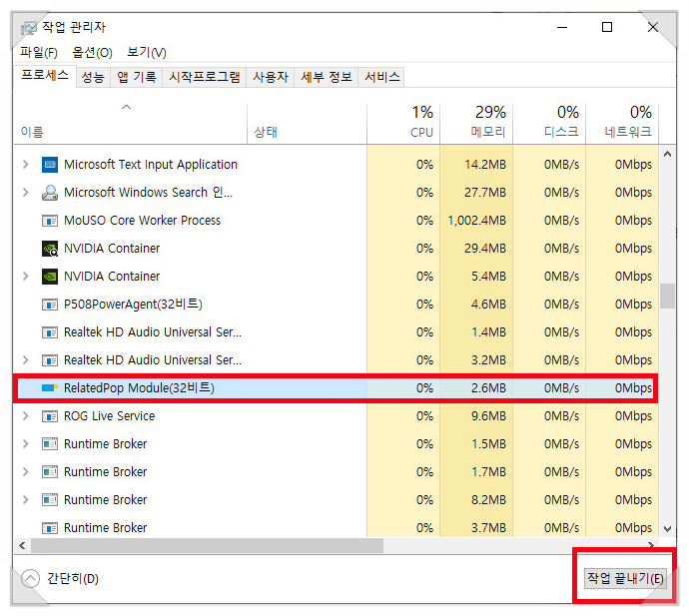Click the horizontal scrollbar thumb
Viewport: 689px width, 616px height.
pyautogui.click(x=207, y=546)
